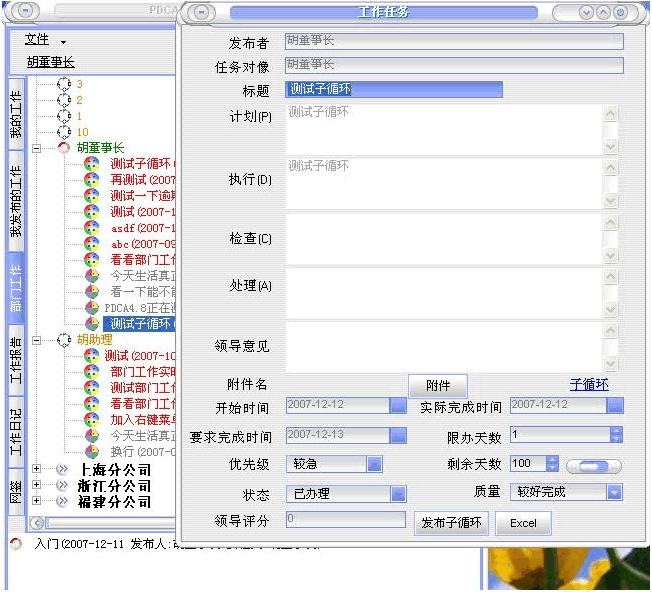Image resolution: width=652 pixels, height=592 pixels.
Task: Click the 胡董事长 user link below 文件
Action: click(x=51, y=62)
